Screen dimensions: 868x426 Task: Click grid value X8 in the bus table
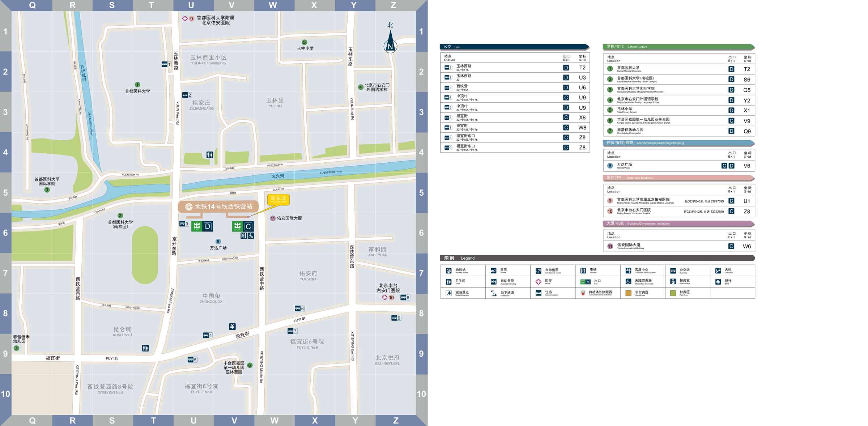[582, 118]
